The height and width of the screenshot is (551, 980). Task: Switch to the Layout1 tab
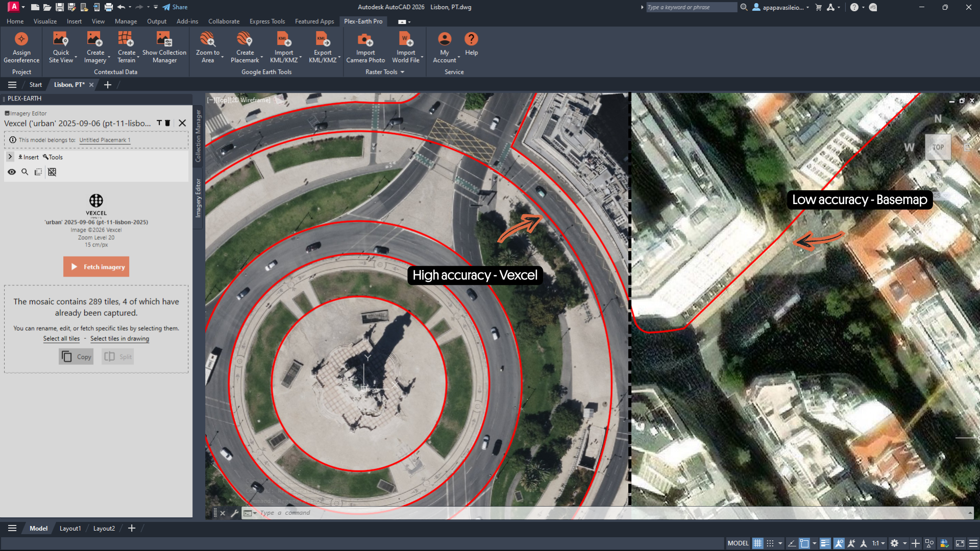click(x=70, y=529)
